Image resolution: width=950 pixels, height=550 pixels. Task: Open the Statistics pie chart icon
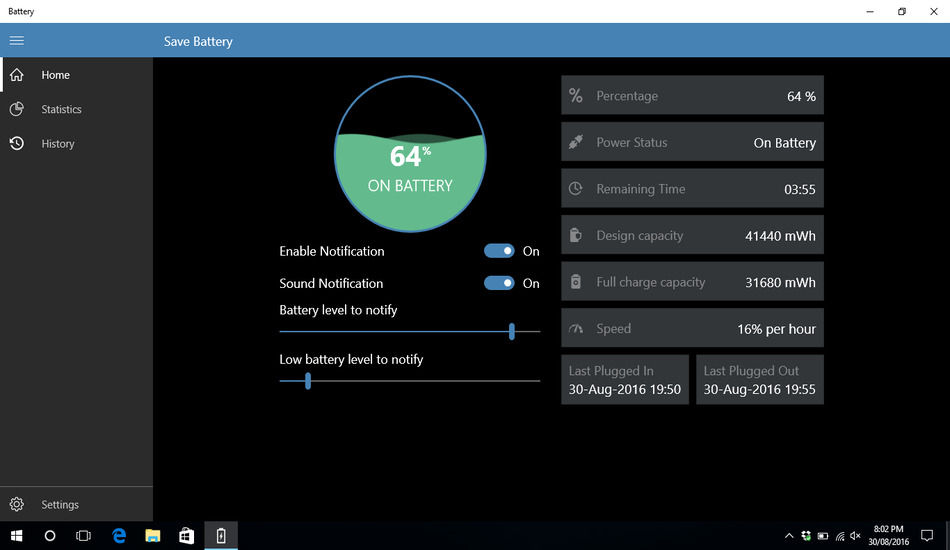16,109
